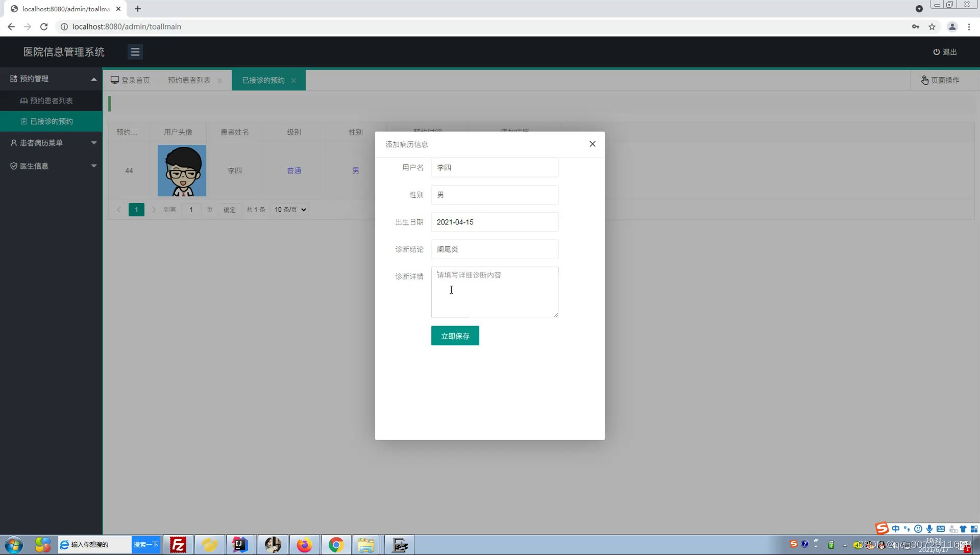Open IntelliJ IDEA from the taskbar
This screenshot has height=555, width=980.
click(x=240, y=545)
